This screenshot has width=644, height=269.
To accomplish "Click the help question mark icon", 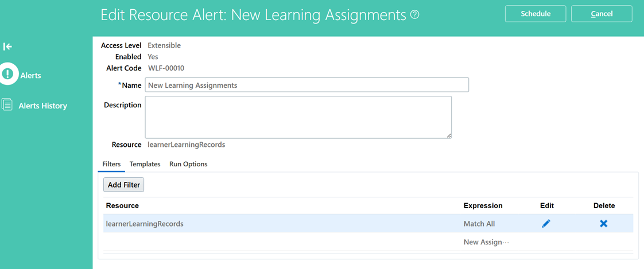I will 415,15.
